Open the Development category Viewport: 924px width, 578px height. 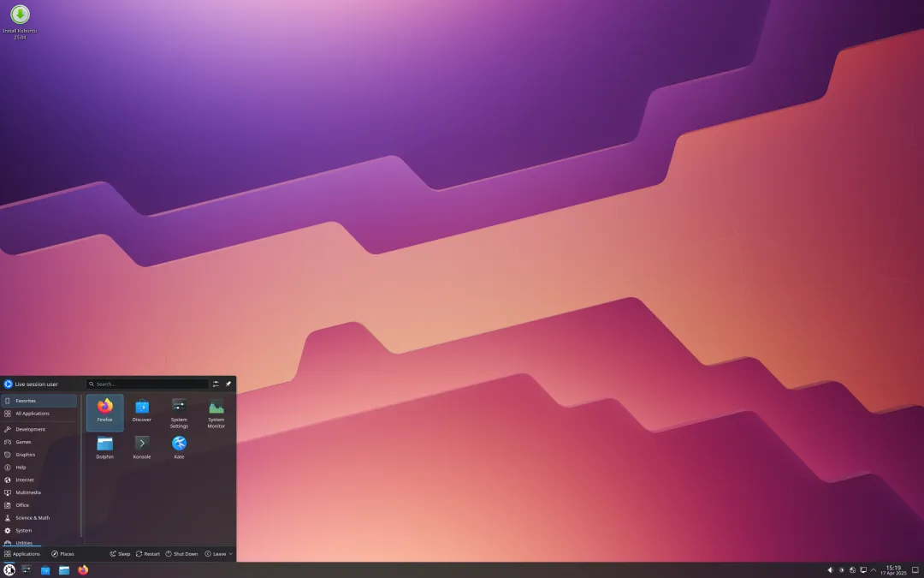[x=38, y=429]
